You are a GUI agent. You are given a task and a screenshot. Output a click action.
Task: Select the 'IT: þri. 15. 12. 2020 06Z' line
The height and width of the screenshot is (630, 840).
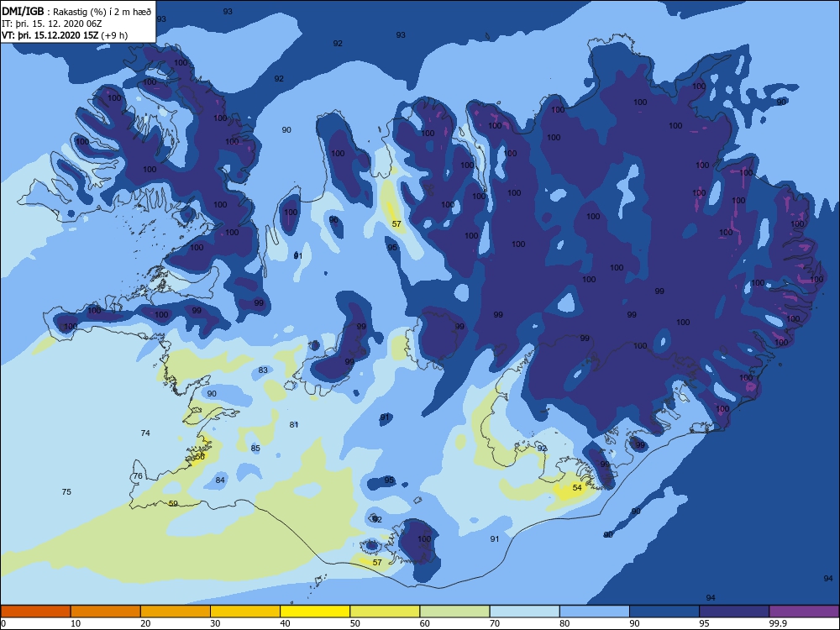click(x=52, y=24)
